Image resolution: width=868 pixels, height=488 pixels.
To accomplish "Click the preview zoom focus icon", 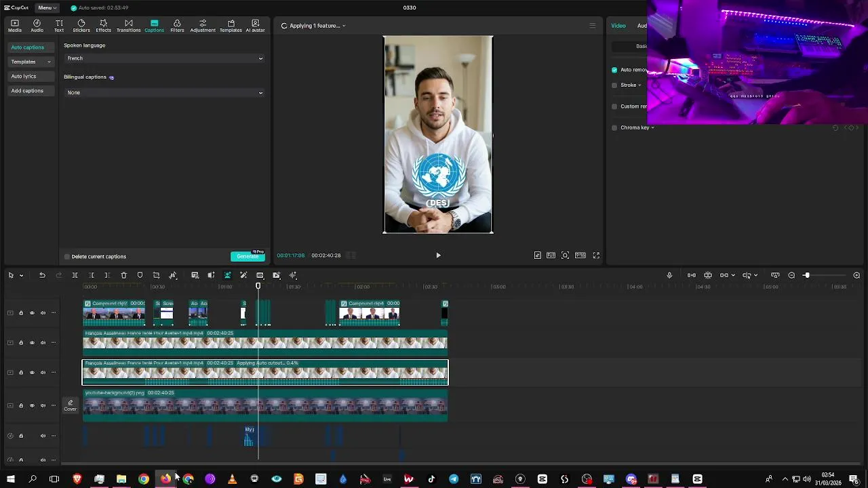I will click(x=565, y=256).
